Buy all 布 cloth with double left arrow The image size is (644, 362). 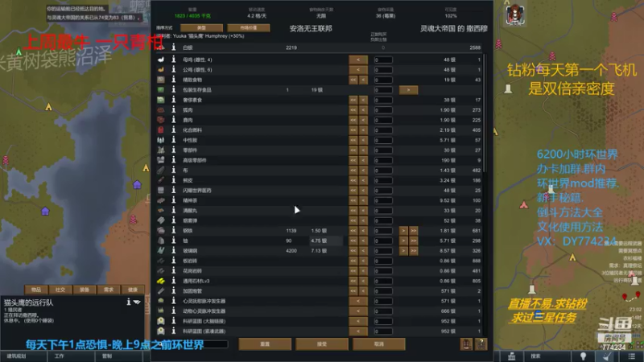tap(353, 171)
